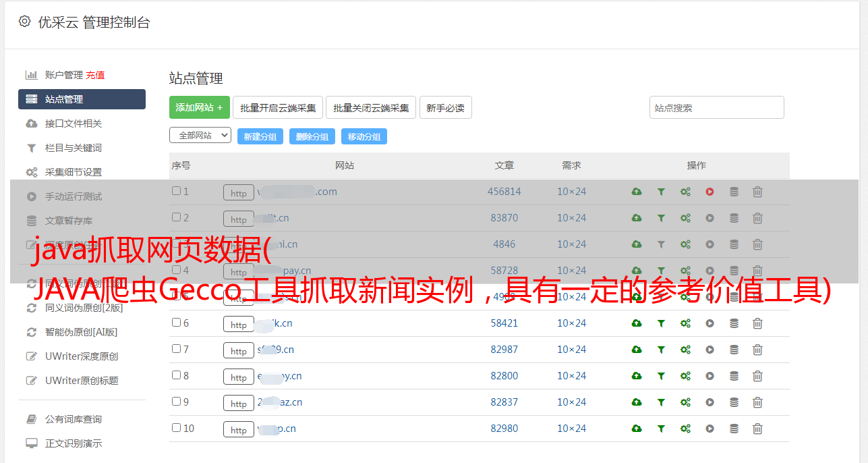The height and width of the screenshot is (463, 868).
Task: Focus the 站点搜索 search field
Action: [717, 107]
